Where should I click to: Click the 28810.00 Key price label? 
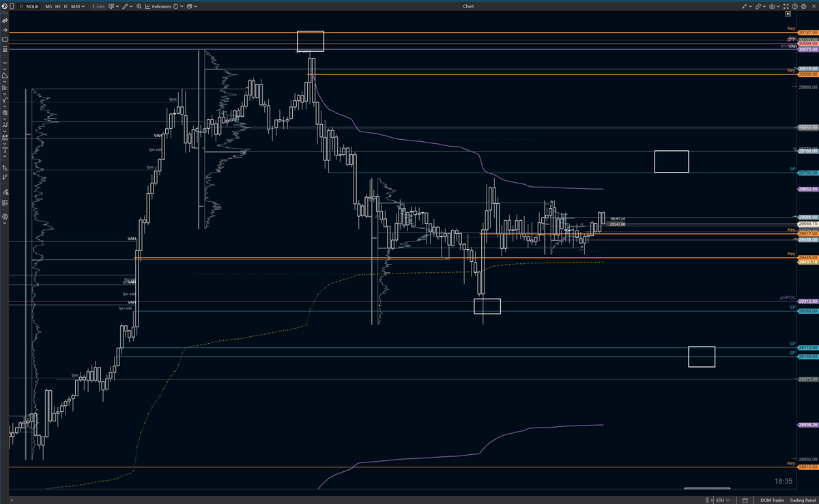tap(808, 467)
